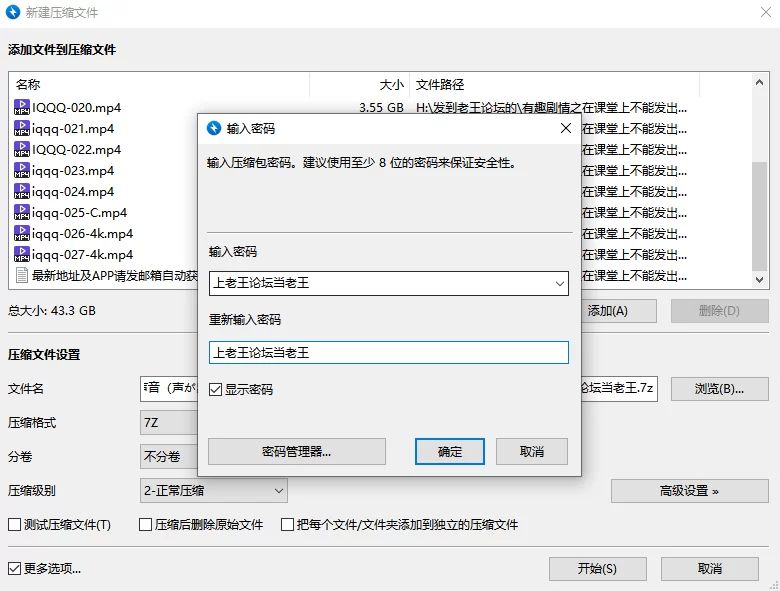
Task: Check 把每个文件/文件夹添加到独立的压缩文件
Action: tap(287, 524)
